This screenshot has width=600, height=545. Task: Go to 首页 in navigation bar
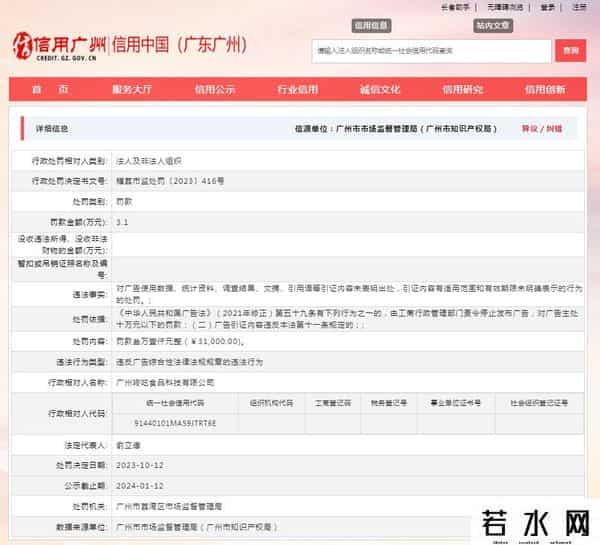click(50, 90)
